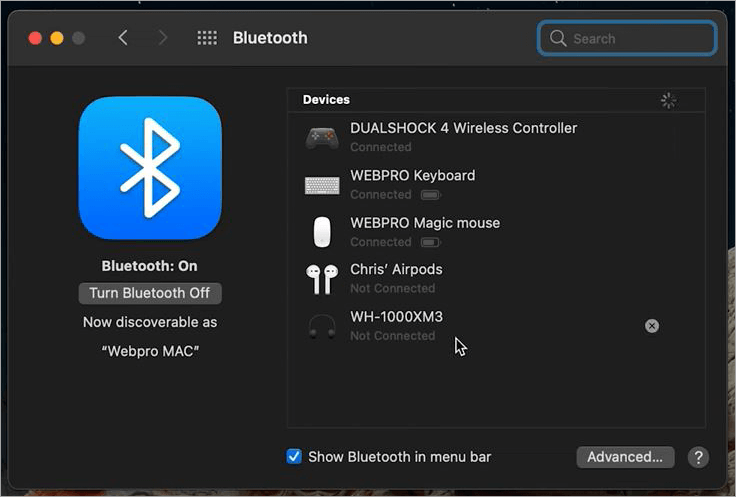Focus the Search field
This screenshot has width=736, height=497.
627,38
